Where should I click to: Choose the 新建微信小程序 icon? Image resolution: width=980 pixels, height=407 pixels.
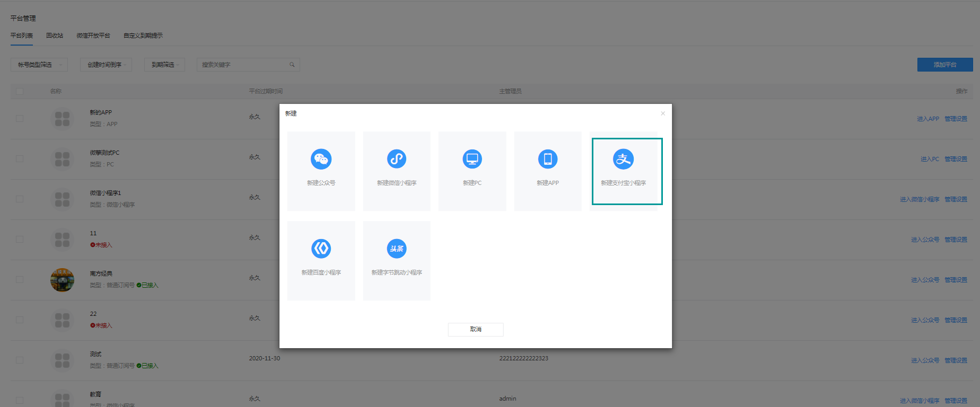(397, 159)
